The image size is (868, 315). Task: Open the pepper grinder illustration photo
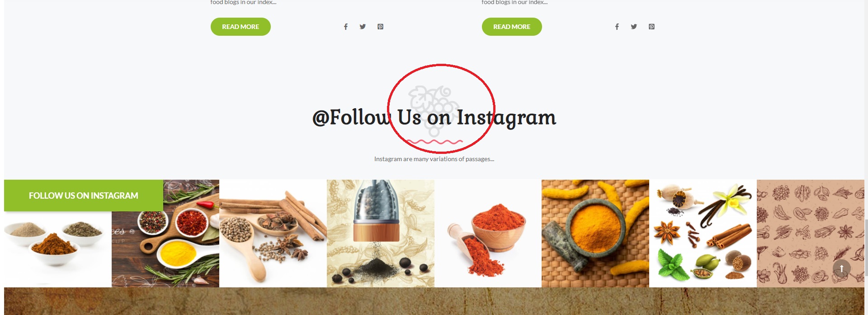coord(381,234)
